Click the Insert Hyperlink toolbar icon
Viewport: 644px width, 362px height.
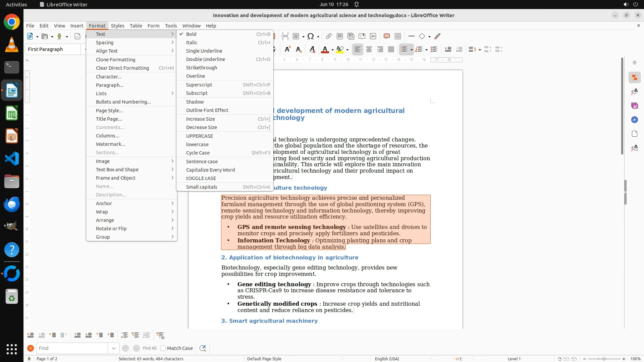click(329, 37)
